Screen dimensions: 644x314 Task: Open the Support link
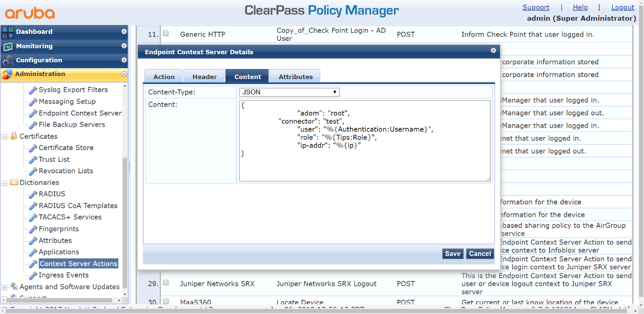coord(536,7)
